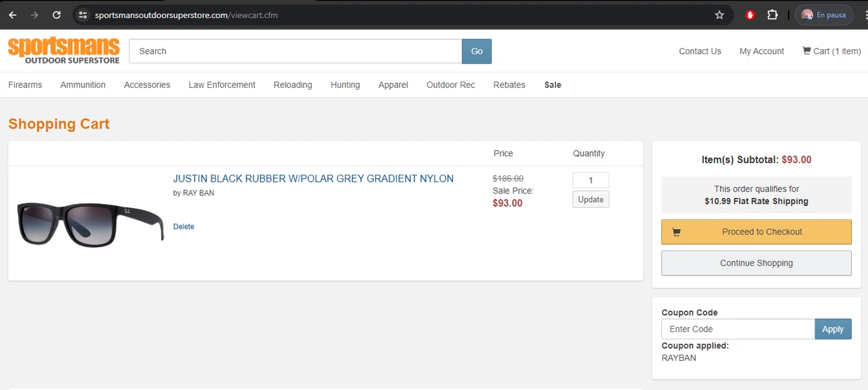The height and width of the screenshot is (390, 868).
Task: Delete the sunglasses from the cart
Action: [183, 226]
